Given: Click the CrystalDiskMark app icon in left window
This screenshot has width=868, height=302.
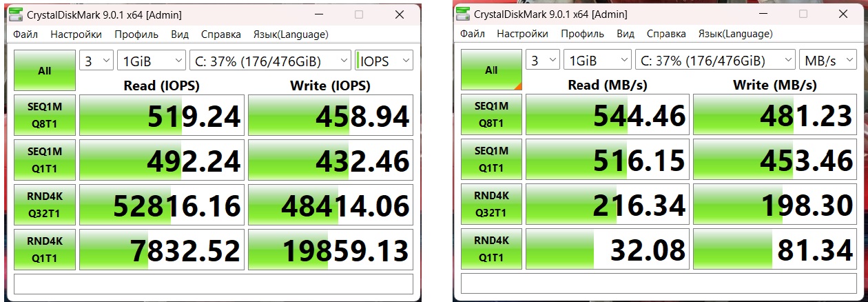Looking at the screenshot, I should [16, 15].
